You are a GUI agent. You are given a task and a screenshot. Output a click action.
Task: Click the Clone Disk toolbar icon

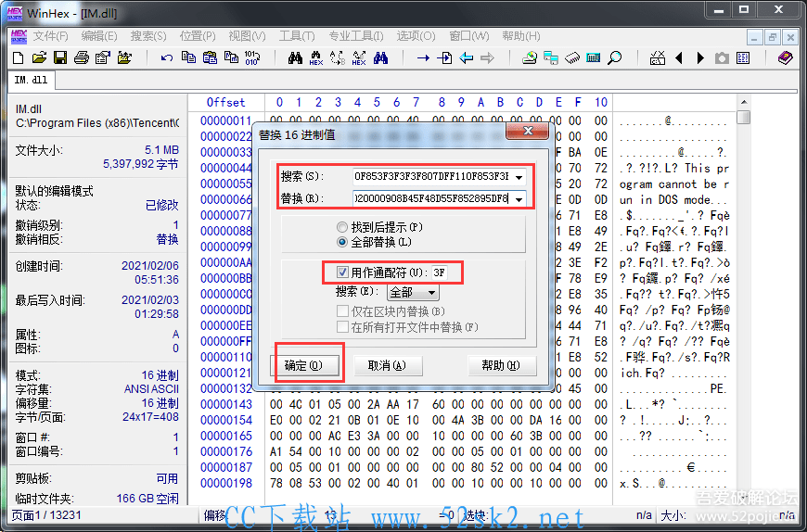[551, 57]
